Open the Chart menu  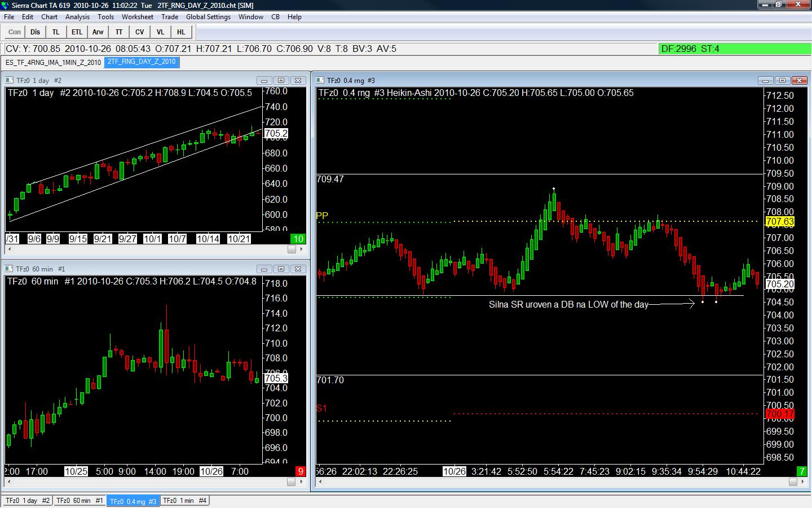(x=50, y=17)
